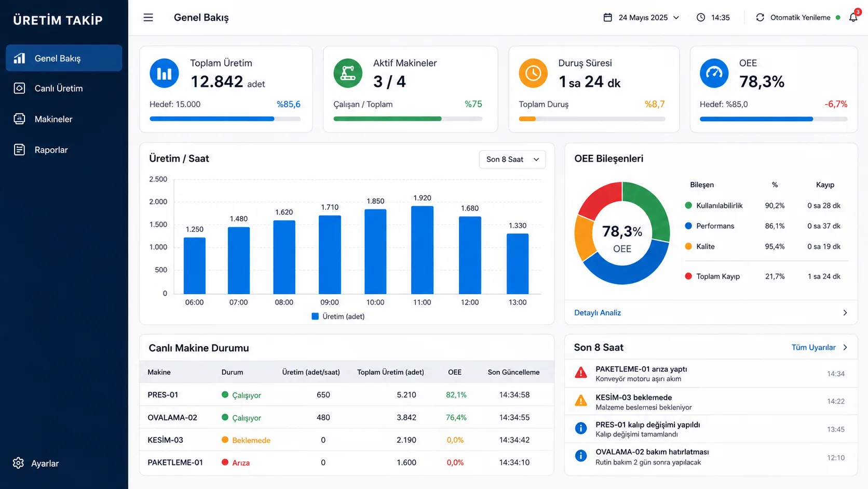Go to Genel Bakış in sidebar
Image resolution: width=868 pixels, height=489 pixels.
click(x=64, y=58)
